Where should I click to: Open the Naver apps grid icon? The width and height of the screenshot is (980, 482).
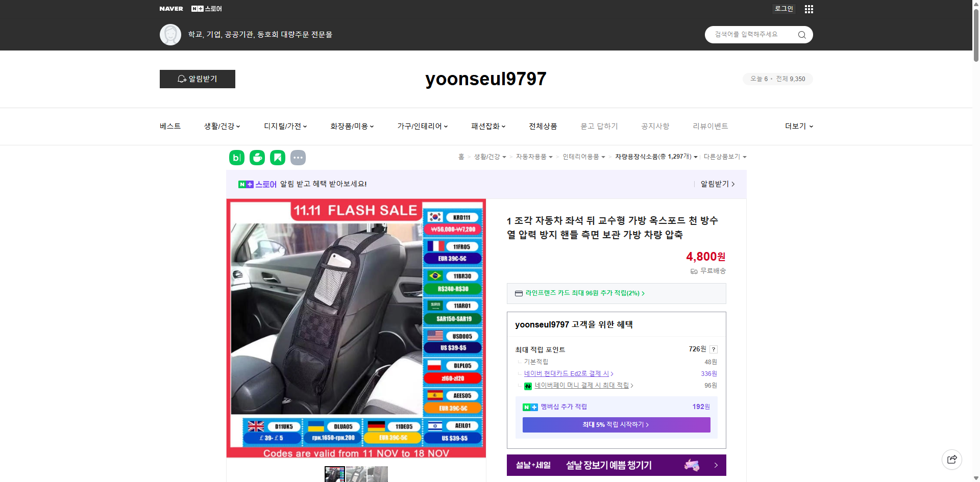pyautogui.click(x=808, y=9)
